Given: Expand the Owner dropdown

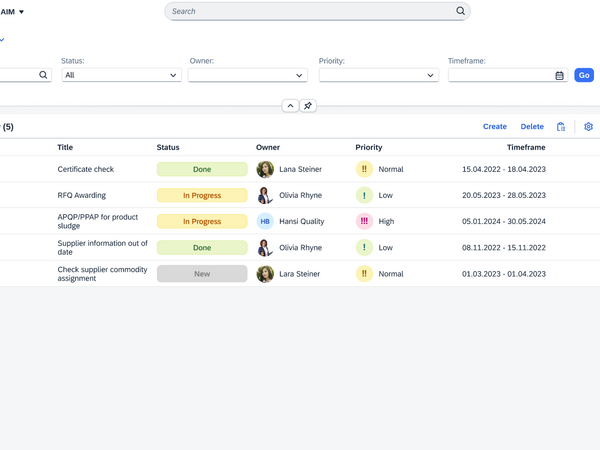Looking at the screenshot, I should click(247, 75).
